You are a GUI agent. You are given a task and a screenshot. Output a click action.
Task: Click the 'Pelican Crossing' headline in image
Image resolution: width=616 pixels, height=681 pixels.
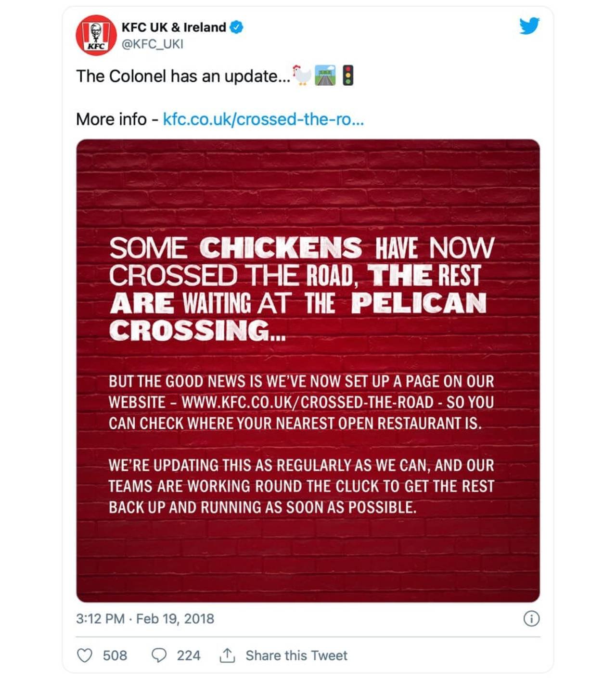click(418, 303)
